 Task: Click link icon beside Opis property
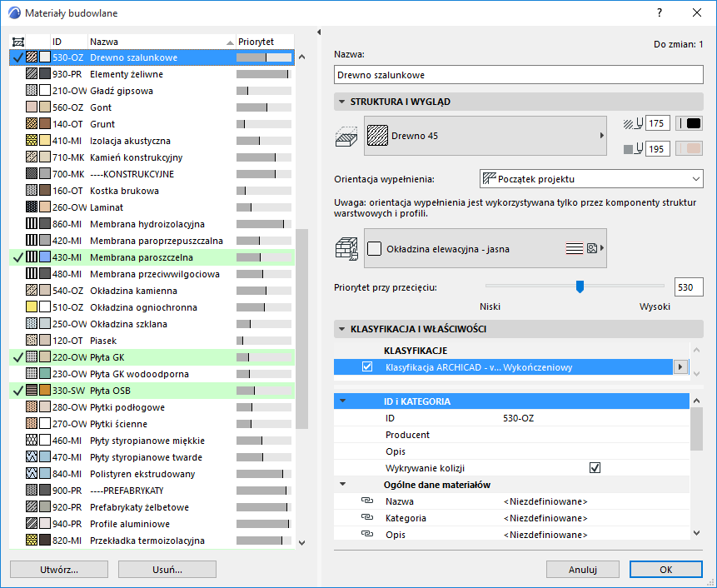pos(366,534)
